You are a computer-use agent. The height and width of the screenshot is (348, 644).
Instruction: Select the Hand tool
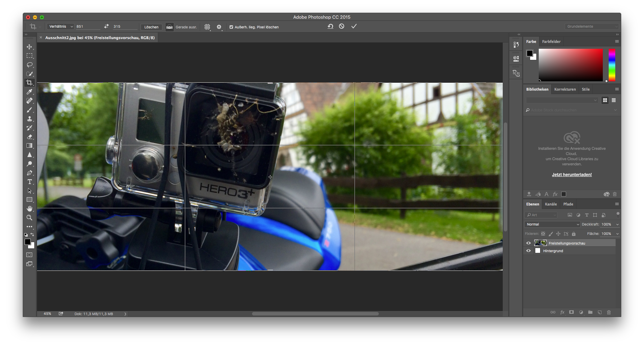29,209
